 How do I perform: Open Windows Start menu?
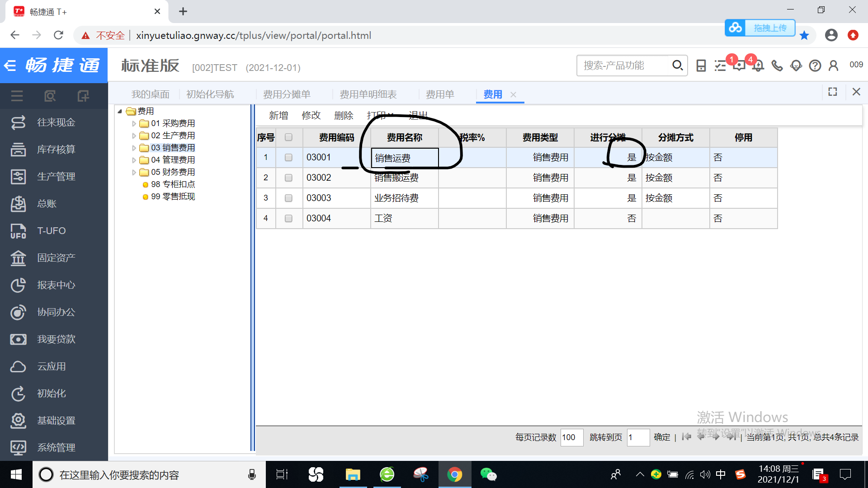16,474
